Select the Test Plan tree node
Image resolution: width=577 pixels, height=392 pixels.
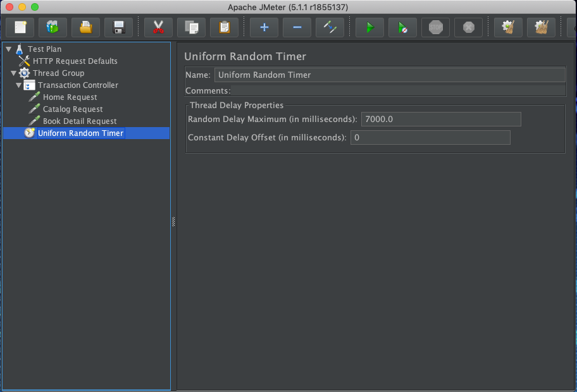(44, 49)
